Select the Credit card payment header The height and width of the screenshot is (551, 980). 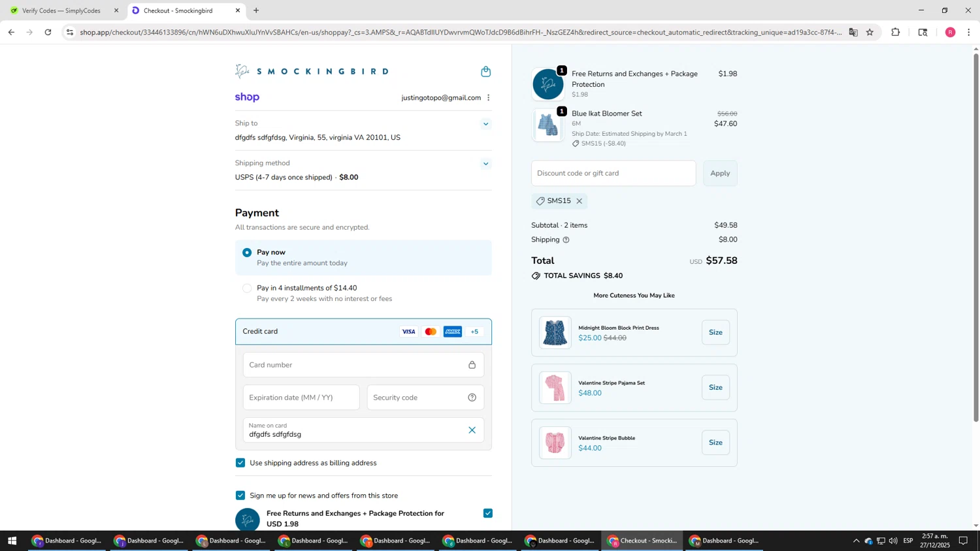pyautogui.click(x=363, y=332)
